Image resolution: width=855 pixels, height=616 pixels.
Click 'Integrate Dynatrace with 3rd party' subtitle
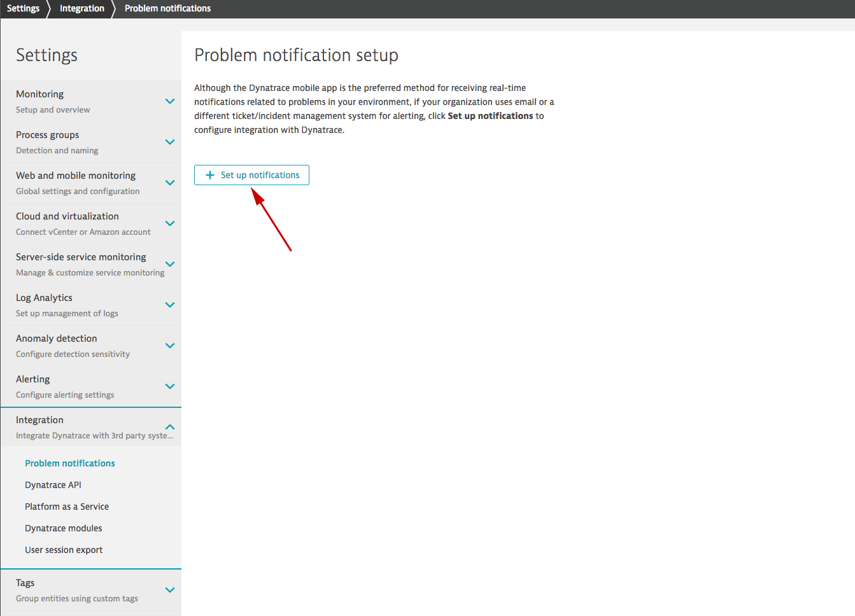point(95,436)
